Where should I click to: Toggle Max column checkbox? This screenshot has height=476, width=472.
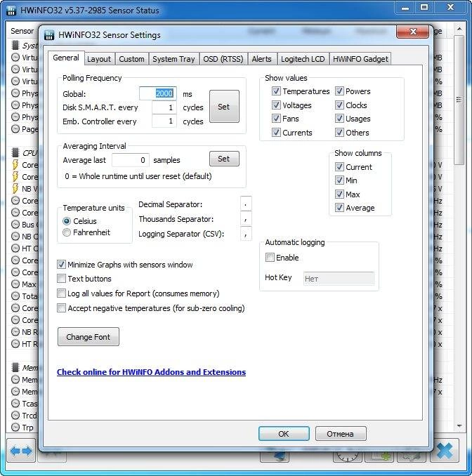(339, 194)
